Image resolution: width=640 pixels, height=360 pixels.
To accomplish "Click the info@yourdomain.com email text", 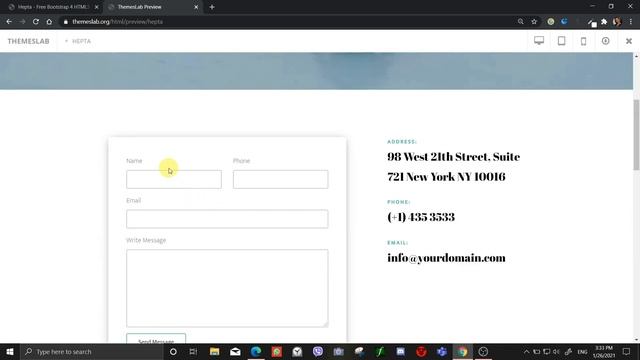I will click(446, 258).
